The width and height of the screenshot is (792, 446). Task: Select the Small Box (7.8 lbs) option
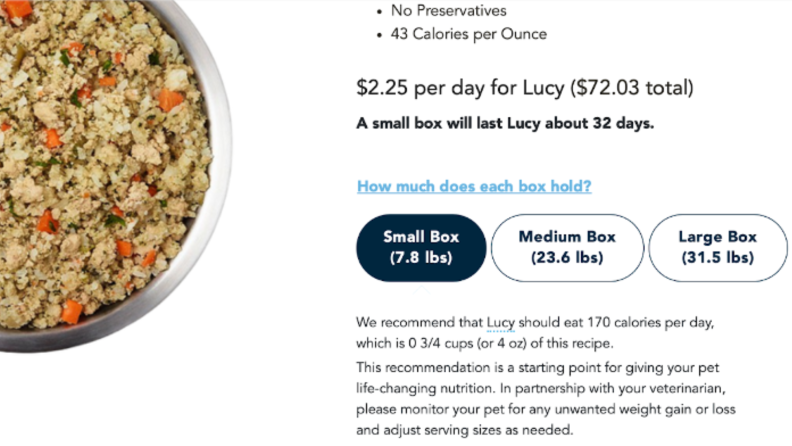click(x=421, y=247)
